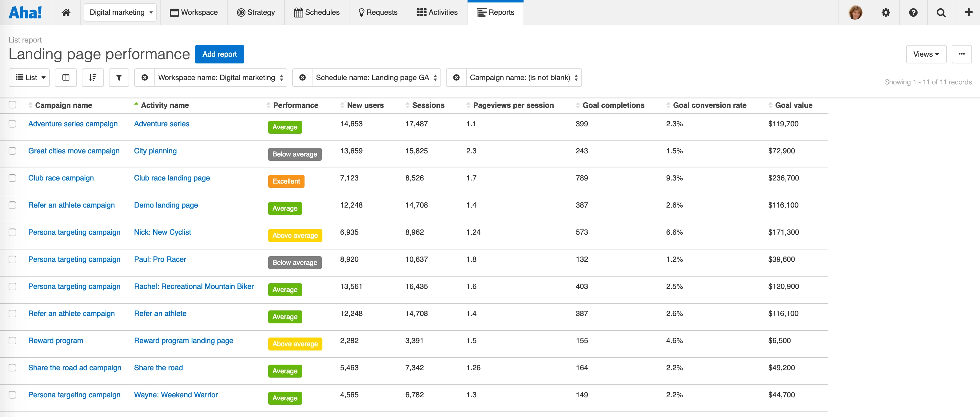Expand the Digital marketing workspace dropdown
980x417 pixels.
pos(120,12)
